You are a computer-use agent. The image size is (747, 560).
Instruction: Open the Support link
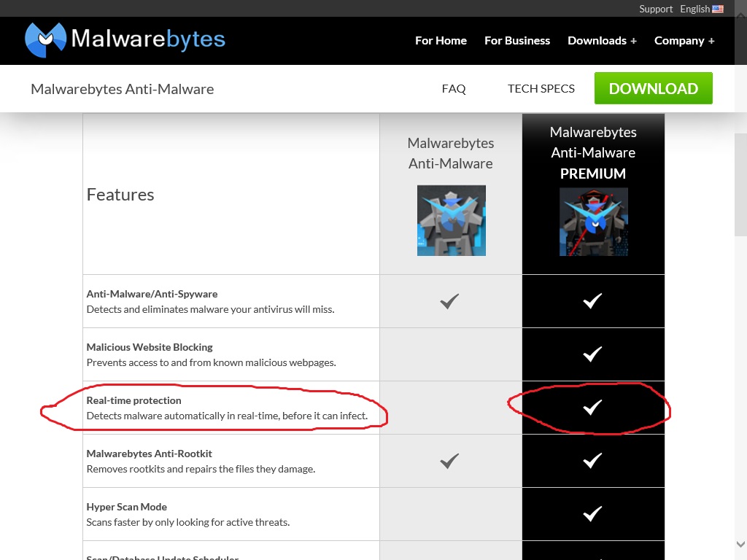656,9
